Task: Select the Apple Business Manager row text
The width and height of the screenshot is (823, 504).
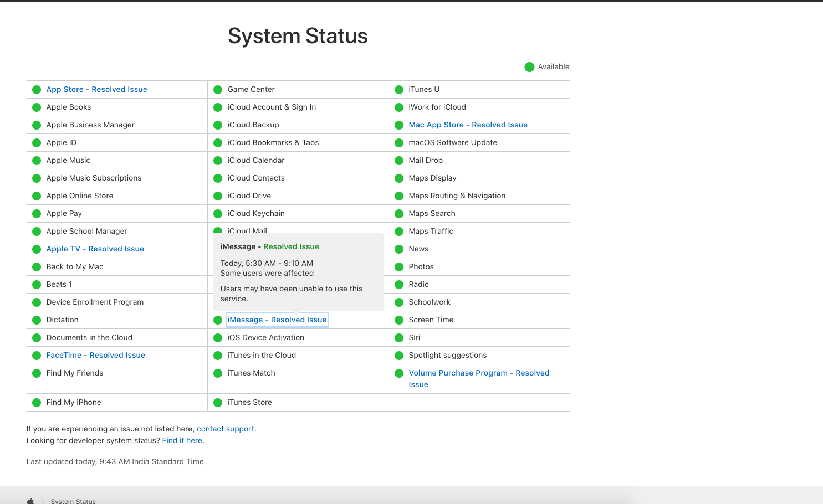Action: point(90,125)
